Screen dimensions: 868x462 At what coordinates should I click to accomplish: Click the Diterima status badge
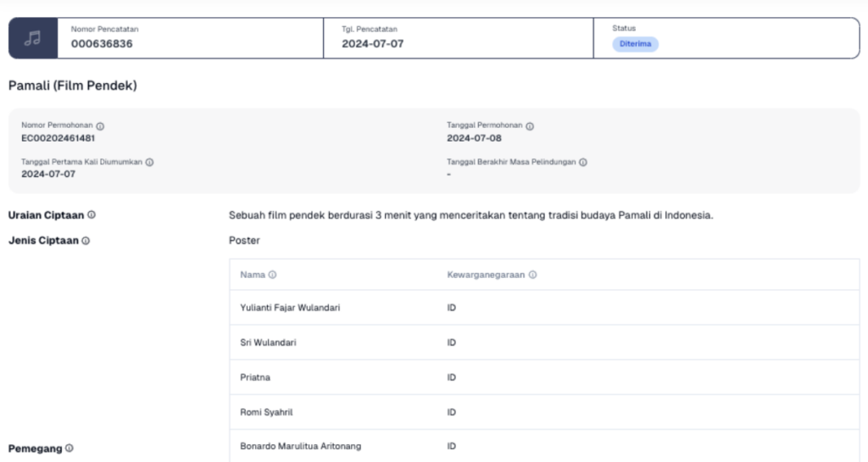(x=635, y=44)
